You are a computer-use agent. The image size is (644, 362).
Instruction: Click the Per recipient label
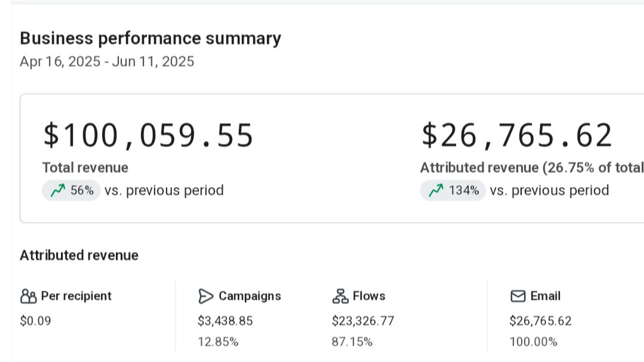pyautogui.click(x=76, y=296)
